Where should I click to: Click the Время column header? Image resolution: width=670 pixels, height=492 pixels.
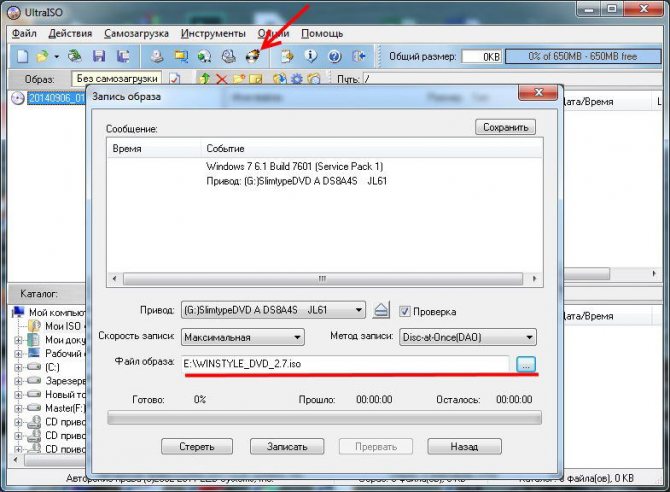pos(154,149)
